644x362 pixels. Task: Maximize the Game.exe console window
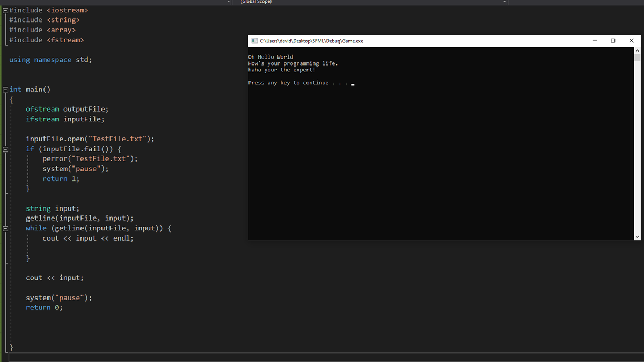[x=613, y=41]
